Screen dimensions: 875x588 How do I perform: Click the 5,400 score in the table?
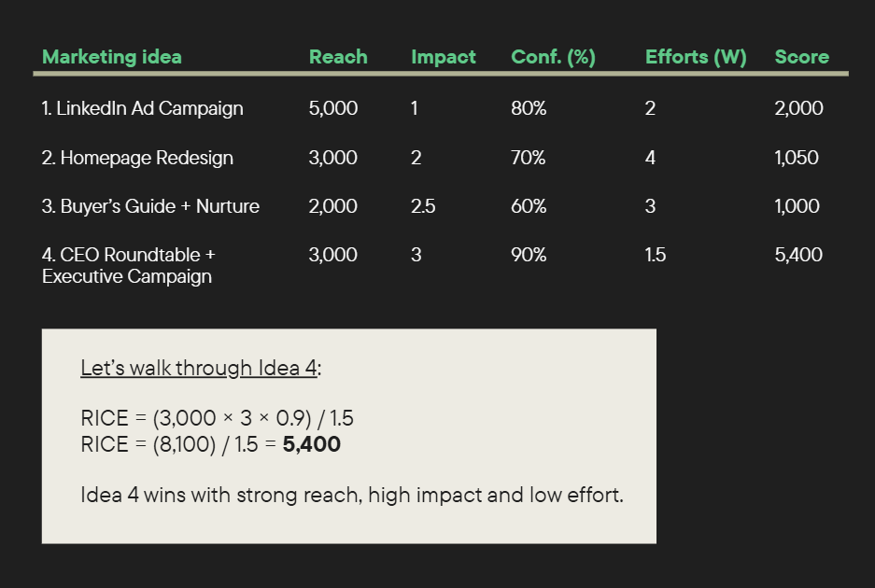point(798,255)
